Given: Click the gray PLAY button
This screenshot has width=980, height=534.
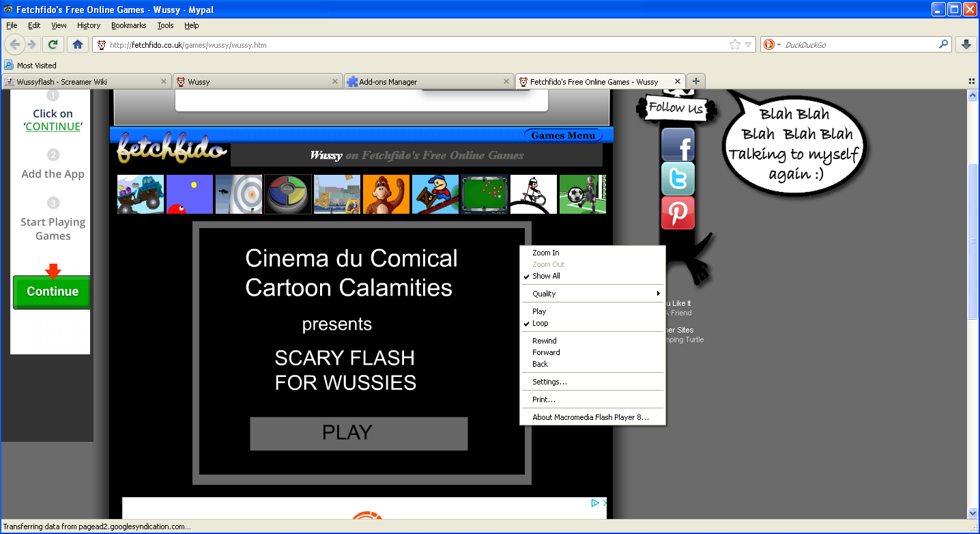Looking at the screenshot, I should [359, 433].
